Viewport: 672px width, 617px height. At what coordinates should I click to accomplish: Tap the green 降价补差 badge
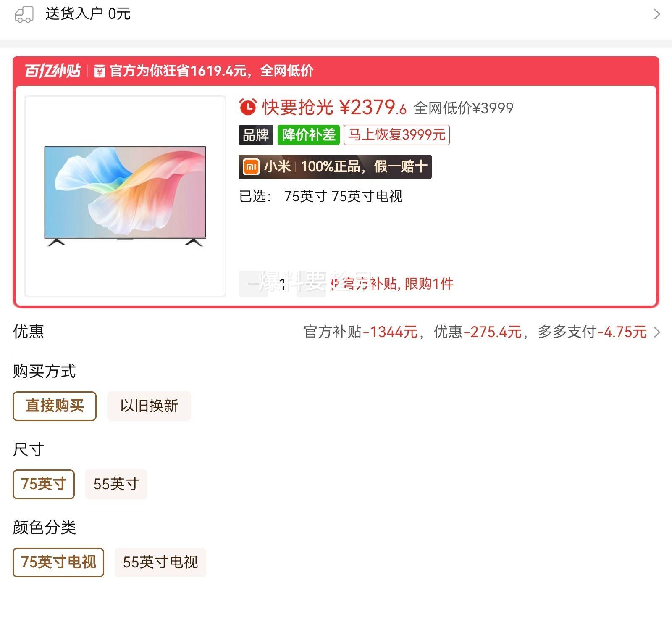tap(308, 135)
